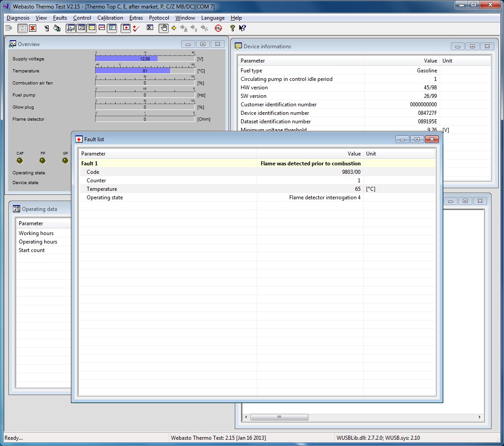Click the sigma summary toolbar icon
Viewport: 504px width, 446px height.
coord(150,28)
